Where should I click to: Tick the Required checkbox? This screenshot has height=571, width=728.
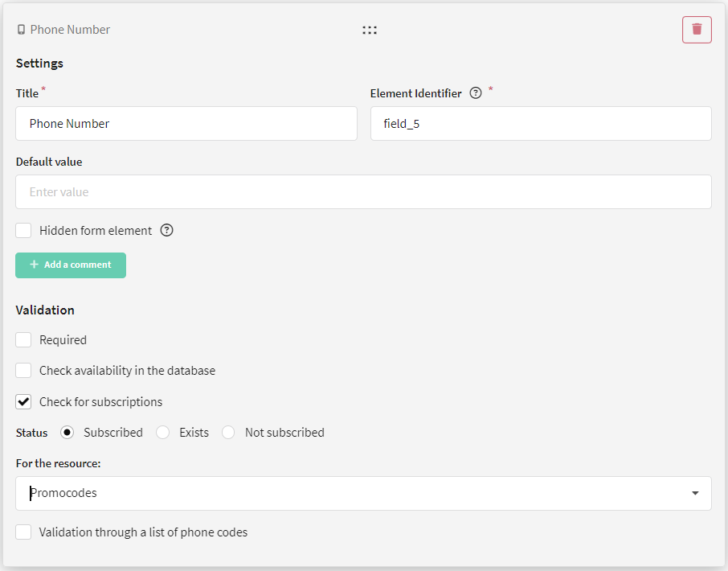[23, 340]
